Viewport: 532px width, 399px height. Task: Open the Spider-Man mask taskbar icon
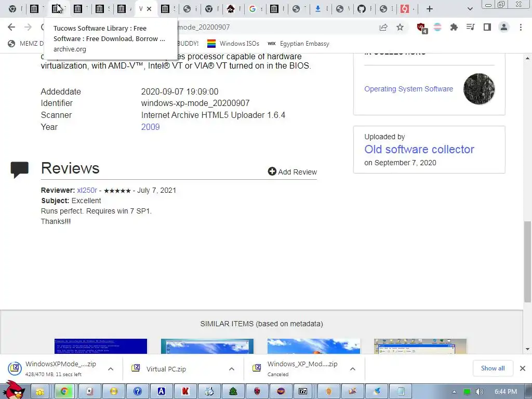click(x=257, y=392)
